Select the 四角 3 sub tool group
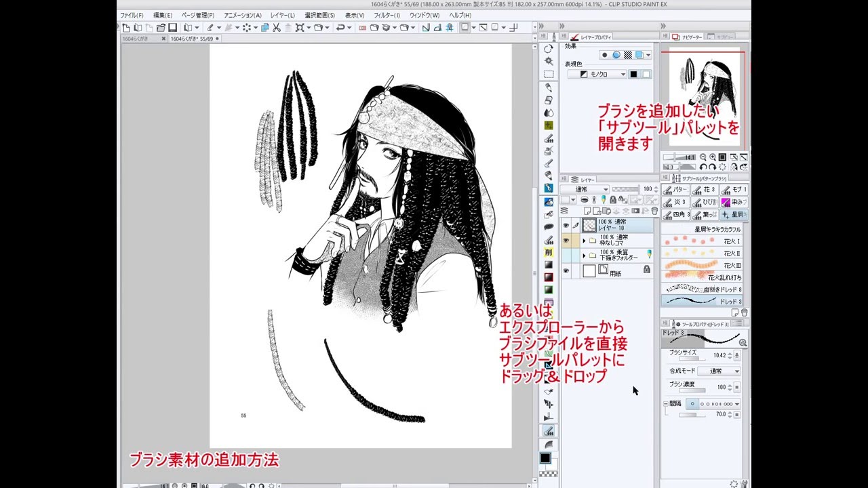This screenshot has width=868, height=488. (x=675, y=214)
